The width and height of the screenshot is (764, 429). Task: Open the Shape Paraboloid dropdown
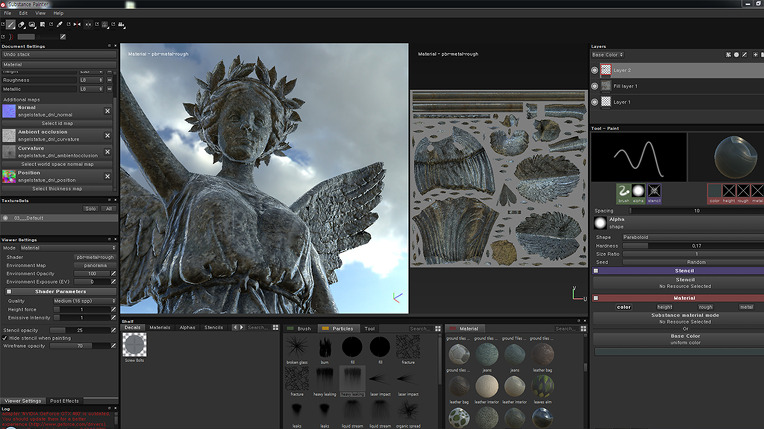tap(693, 237)
